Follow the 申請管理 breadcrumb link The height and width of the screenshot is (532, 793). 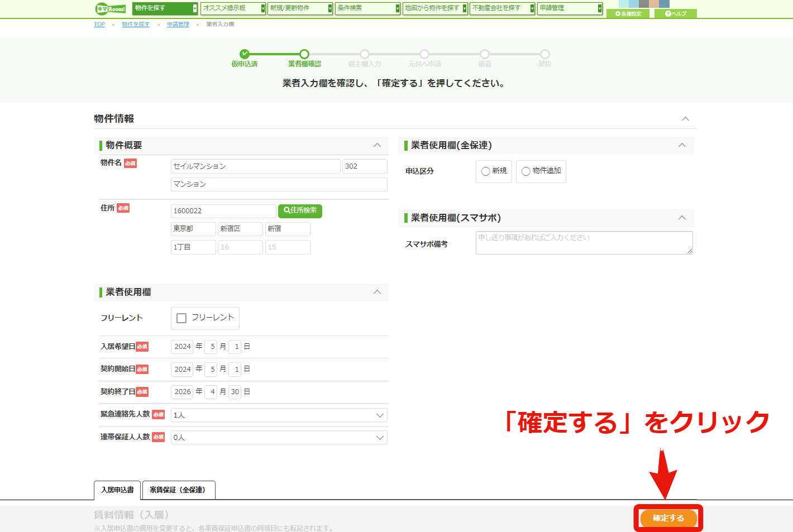tap(178, 25)
